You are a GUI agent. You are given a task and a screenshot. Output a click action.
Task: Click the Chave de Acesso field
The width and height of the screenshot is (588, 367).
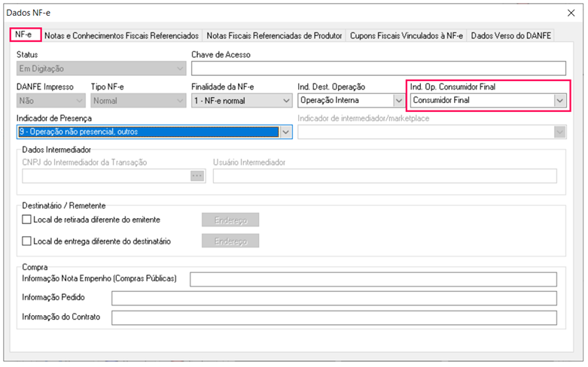click(x=378, y=69)
